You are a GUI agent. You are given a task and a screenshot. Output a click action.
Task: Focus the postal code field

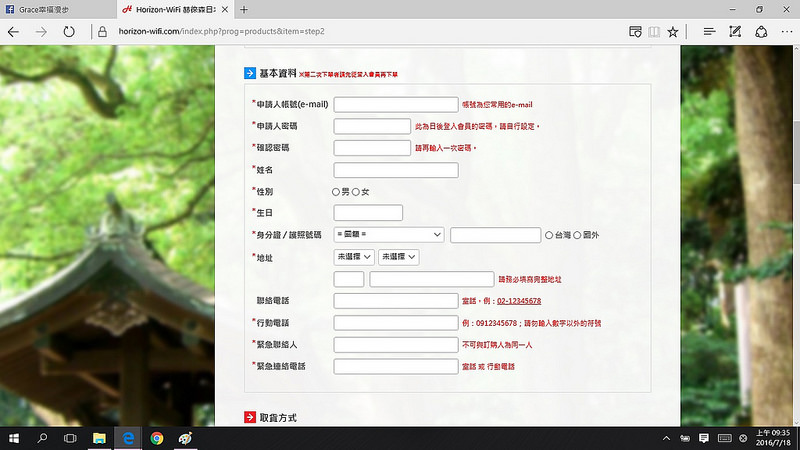coord(348,279)
